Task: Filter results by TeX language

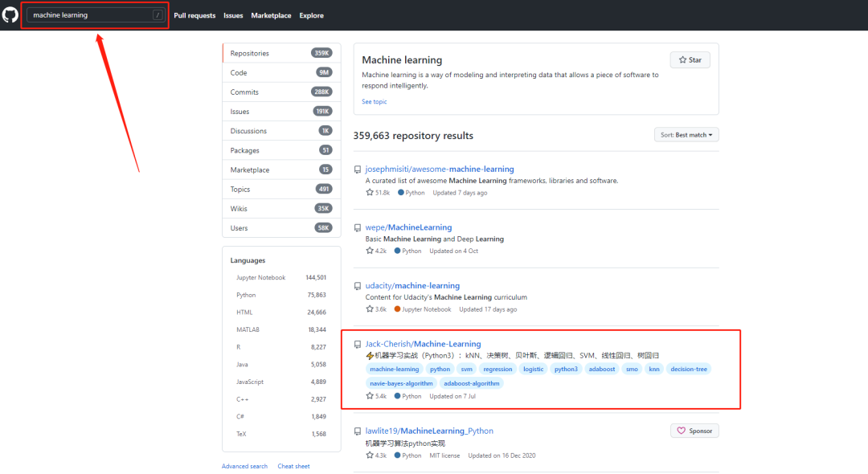Action: point(281,434)
